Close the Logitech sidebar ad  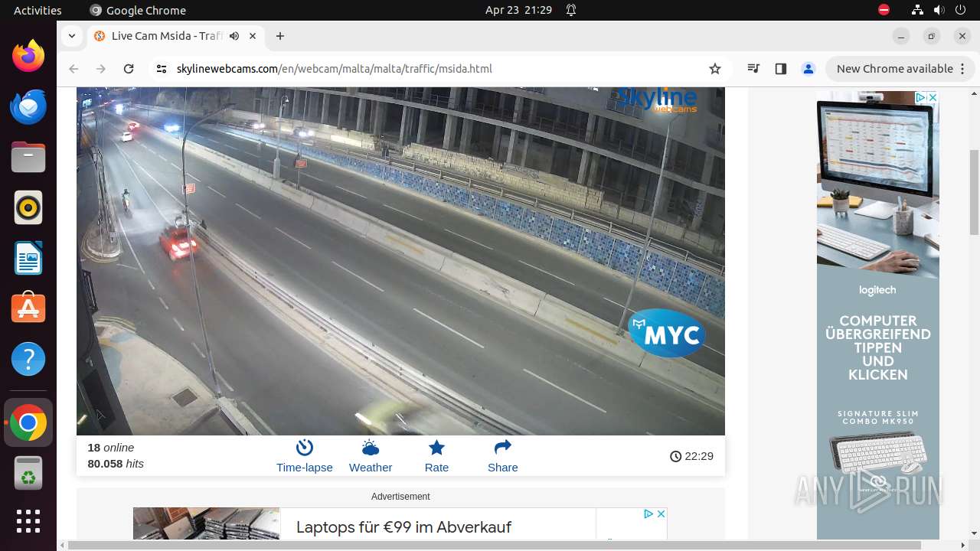coord(932,97)
